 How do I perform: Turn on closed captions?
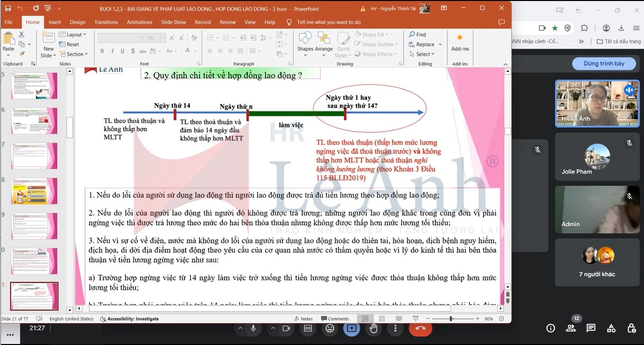tap(308, 328)
